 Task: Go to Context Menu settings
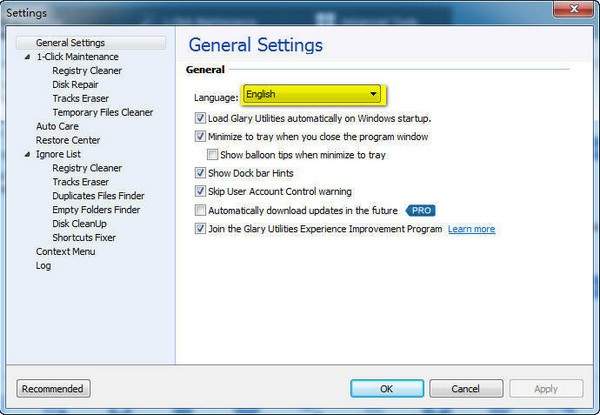point(66,252)
